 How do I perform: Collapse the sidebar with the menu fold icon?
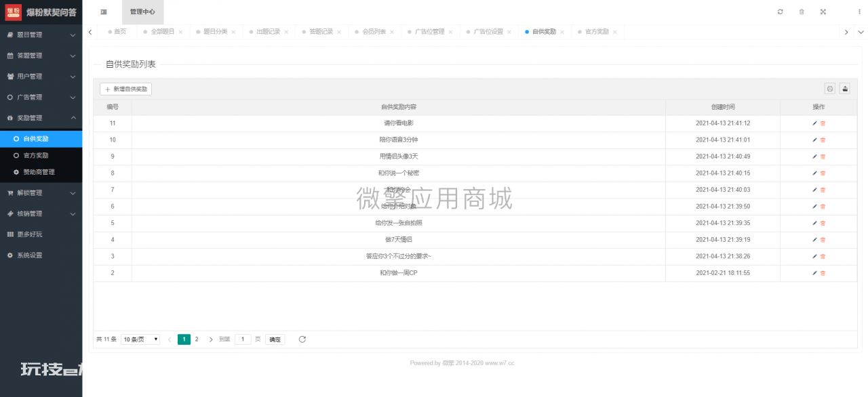click(103, 12)
